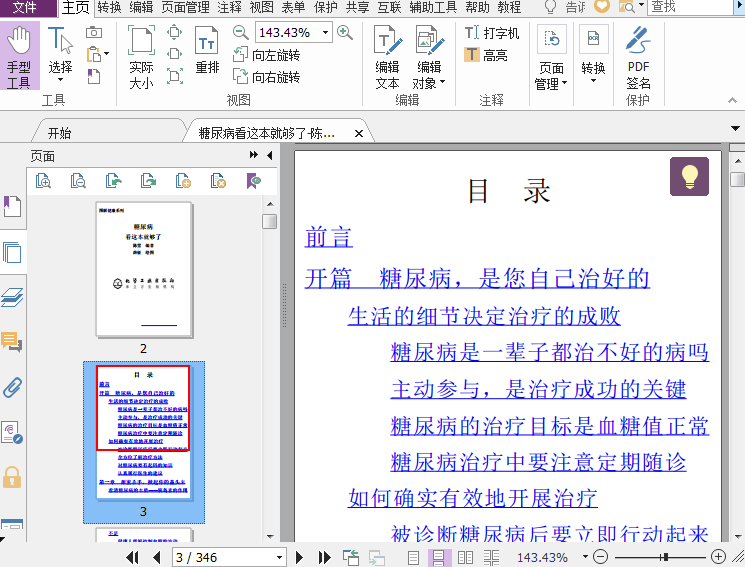Image resolution: width=745 pixels, height=567 pixels.
Task: Switch to single page view
Action: pyautogui.click(x=414, y=557)
